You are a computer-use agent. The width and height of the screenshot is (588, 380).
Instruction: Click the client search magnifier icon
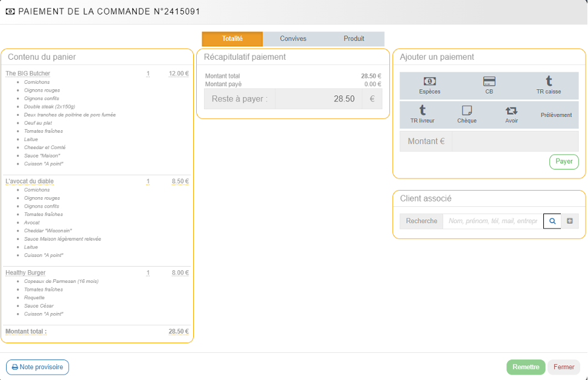(x=552, y=221)
